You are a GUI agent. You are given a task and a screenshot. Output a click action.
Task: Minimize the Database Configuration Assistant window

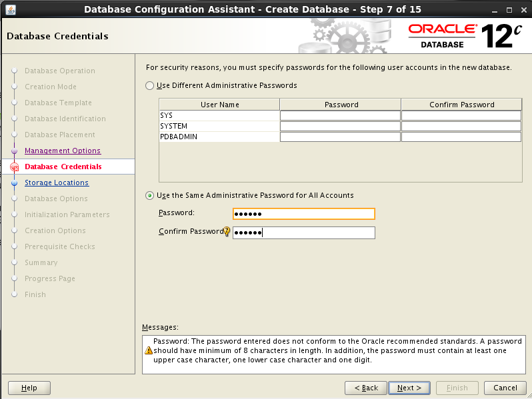click(x=495, y=10)
